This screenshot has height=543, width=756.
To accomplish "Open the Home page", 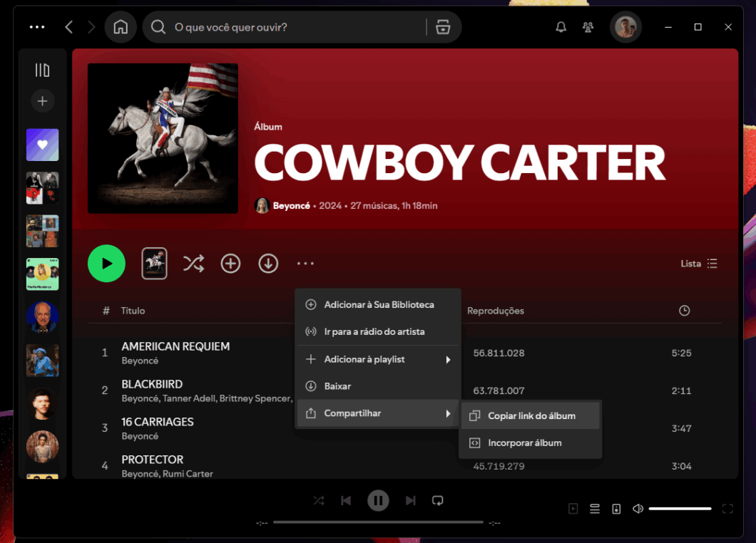I will click(x=120, y=26).
